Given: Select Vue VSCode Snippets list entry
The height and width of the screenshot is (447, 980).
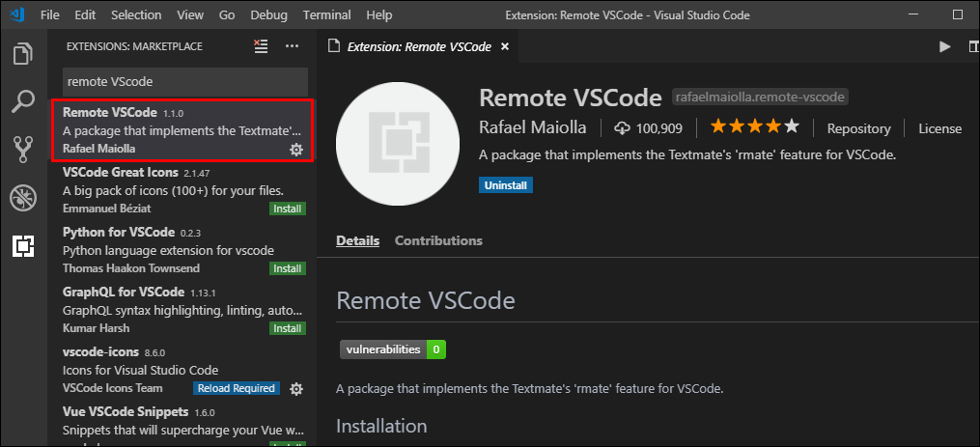Looking at the screenshot, I should click(182, 424).
